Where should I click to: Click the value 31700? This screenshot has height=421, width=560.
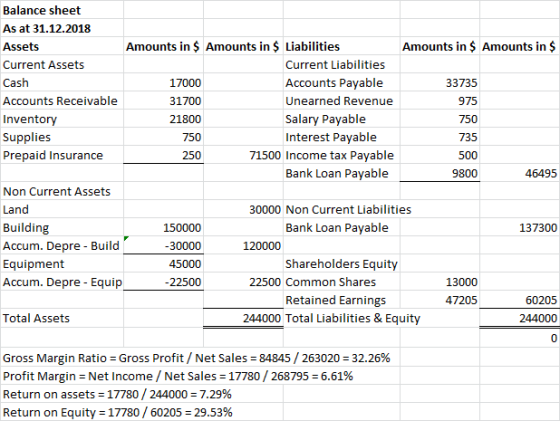pos(164,101)
